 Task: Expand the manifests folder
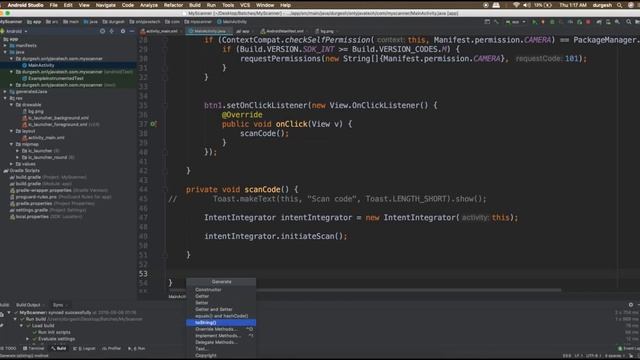coord(5,46)
